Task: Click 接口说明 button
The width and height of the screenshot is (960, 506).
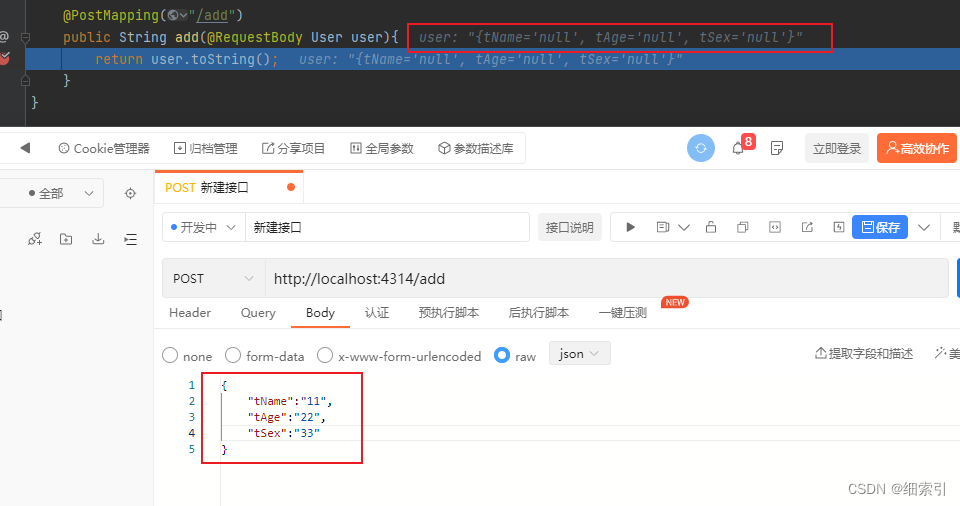Action: point(569,227)
